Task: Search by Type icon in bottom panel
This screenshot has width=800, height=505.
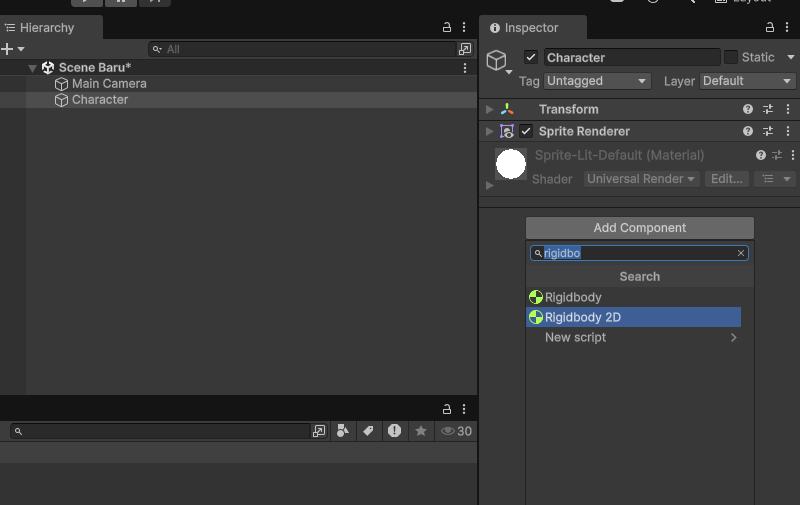Action: coord(343,432)
